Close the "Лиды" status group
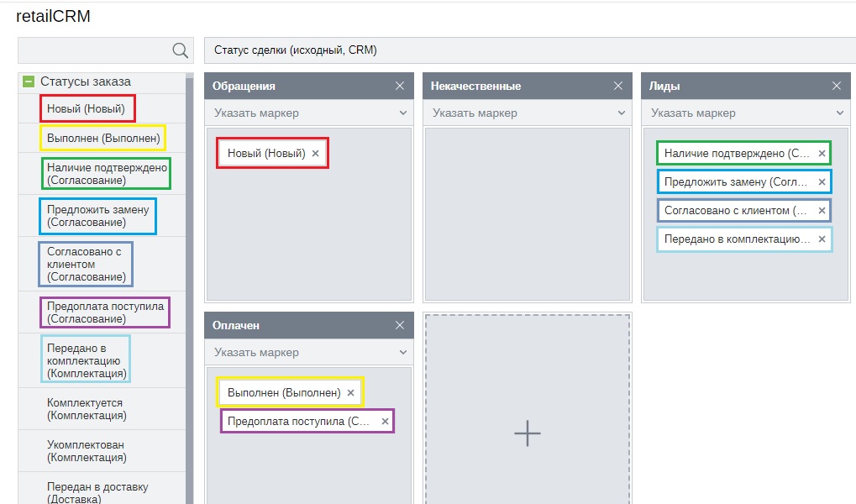This screenshot has width=856, height=504. coord(836,85)
